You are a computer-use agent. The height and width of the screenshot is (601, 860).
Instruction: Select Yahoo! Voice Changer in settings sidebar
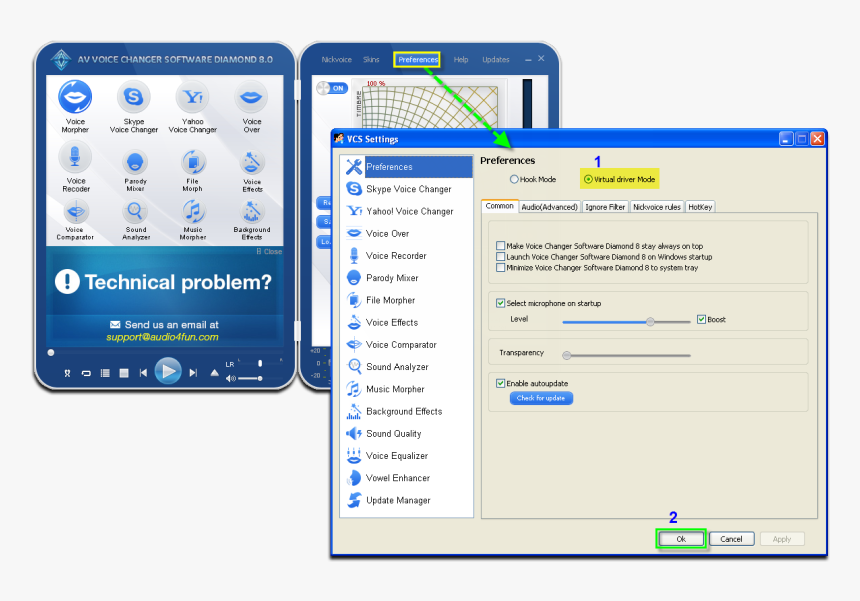tap(407, 211)
